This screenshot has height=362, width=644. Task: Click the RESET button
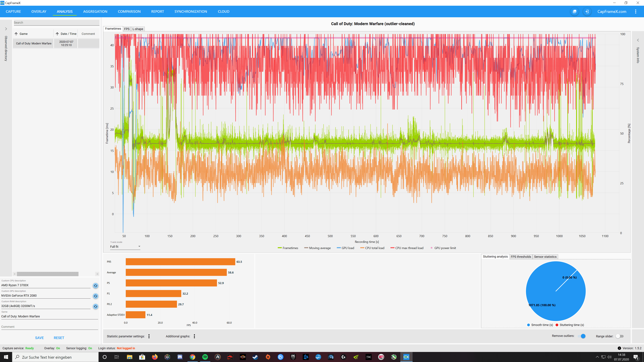point(59,338)
